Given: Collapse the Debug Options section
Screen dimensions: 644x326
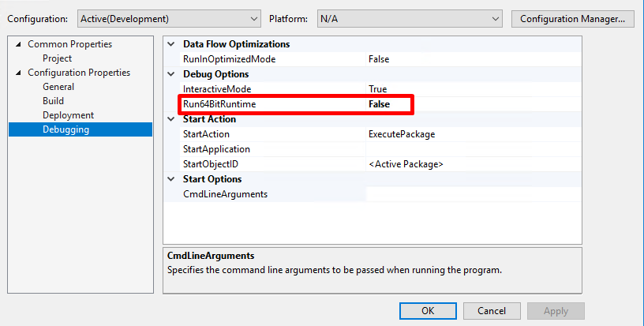Looking at the screenshot, I should click(x=170, y=74).
